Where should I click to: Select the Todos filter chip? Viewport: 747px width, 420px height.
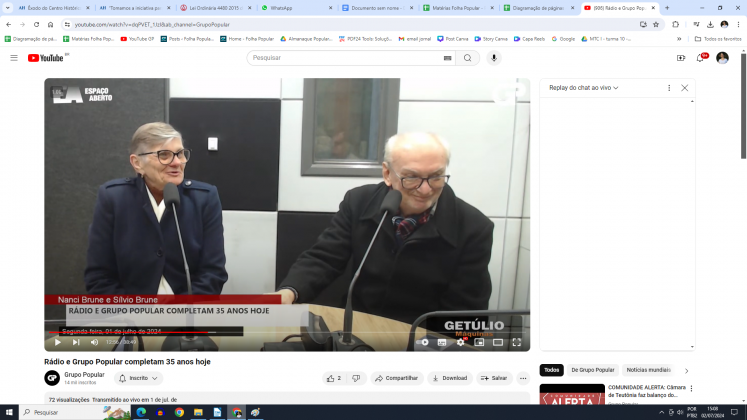pos(551,370)
